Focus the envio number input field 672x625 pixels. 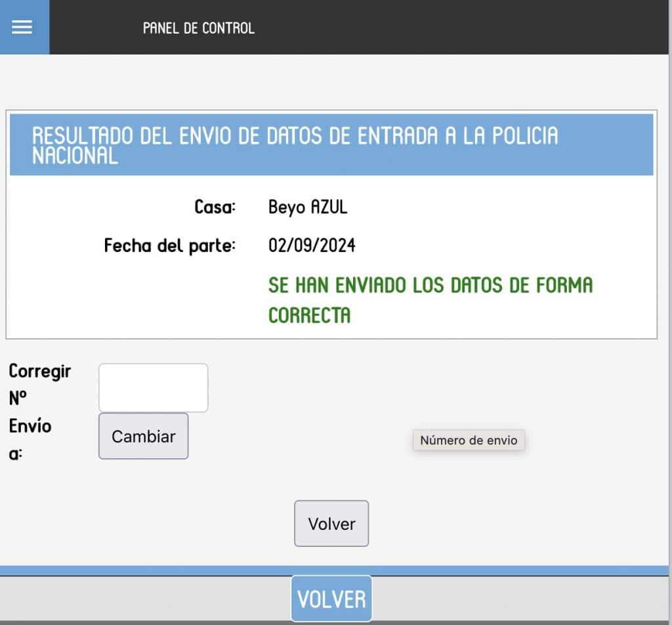tap(153, 387)
